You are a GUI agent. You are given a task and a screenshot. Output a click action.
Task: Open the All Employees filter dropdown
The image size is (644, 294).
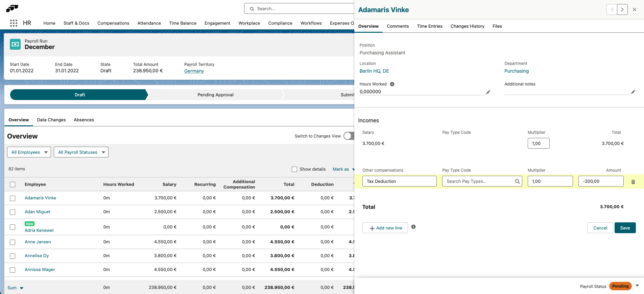click(29, 152)
